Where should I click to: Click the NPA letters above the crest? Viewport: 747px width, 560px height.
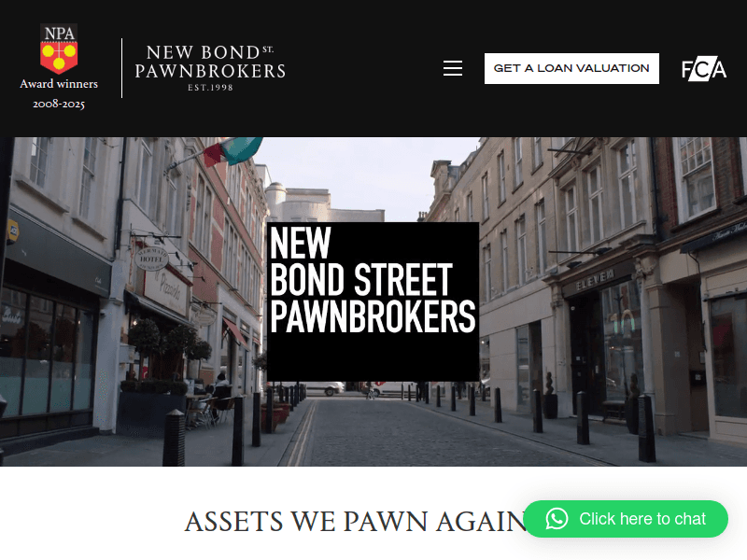[59, 33]
